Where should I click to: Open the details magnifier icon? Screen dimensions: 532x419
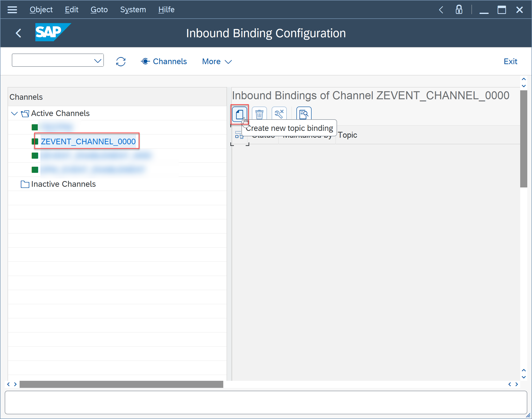click(x=304, y=114)
